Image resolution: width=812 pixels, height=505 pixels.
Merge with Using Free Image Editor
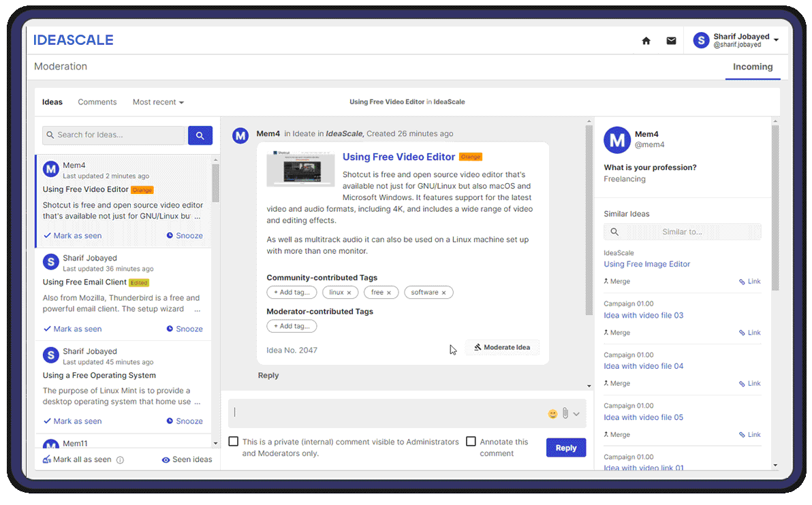point(617,282)
